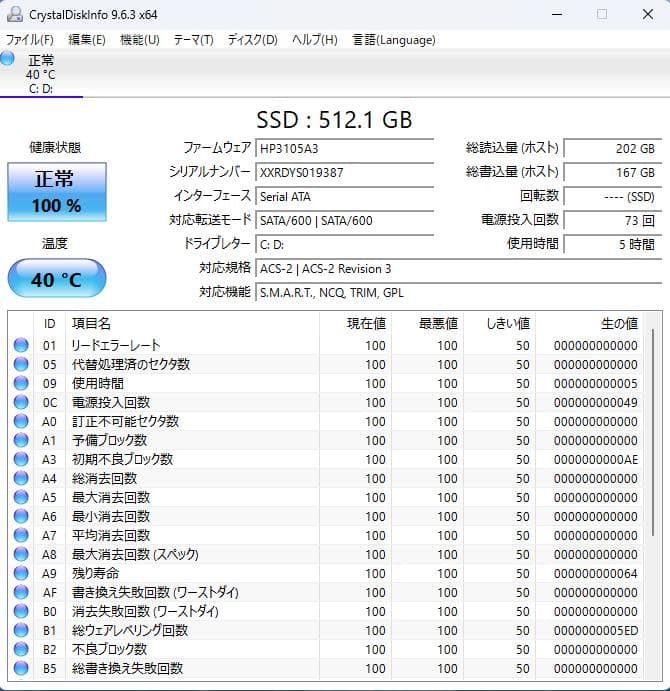Image resolution: width=670 pixels, height=691 pixels.
Task: Click the CrystalDiskInfo app icon in title bar
Action: pyautogui.click(x=15, y=14)
